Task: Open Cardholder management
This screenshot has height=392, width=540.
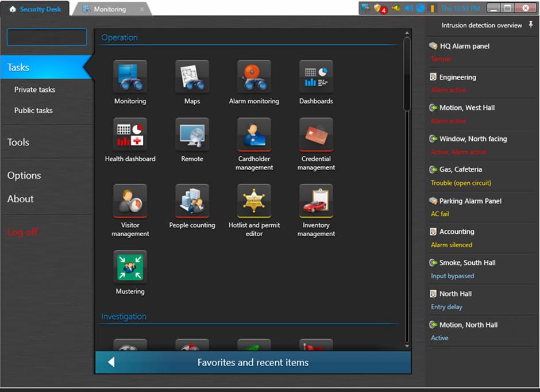Action: point(254,135)
